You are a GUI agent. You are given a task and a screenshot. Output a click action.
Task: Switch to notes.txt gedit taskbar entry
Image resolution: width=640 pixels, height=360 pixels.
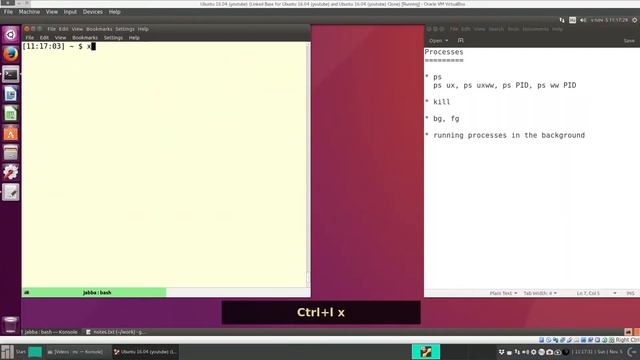[x=116, y=332]
